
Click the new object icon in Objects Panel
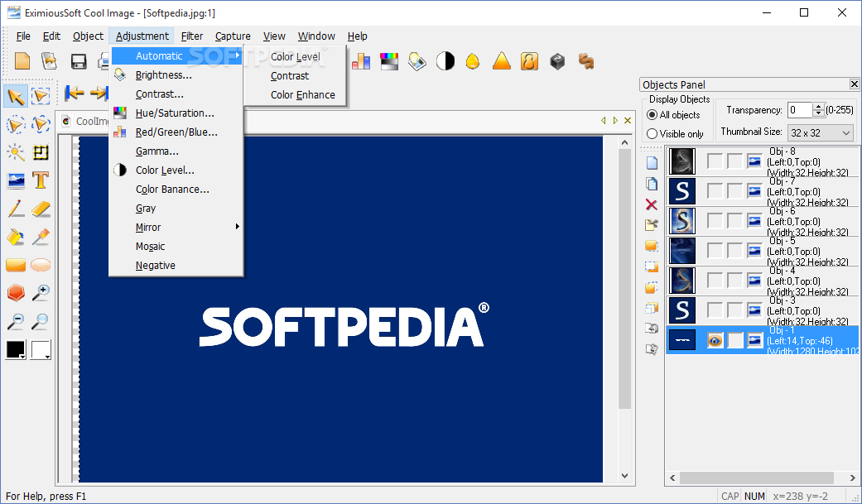(x=652, y=163)
